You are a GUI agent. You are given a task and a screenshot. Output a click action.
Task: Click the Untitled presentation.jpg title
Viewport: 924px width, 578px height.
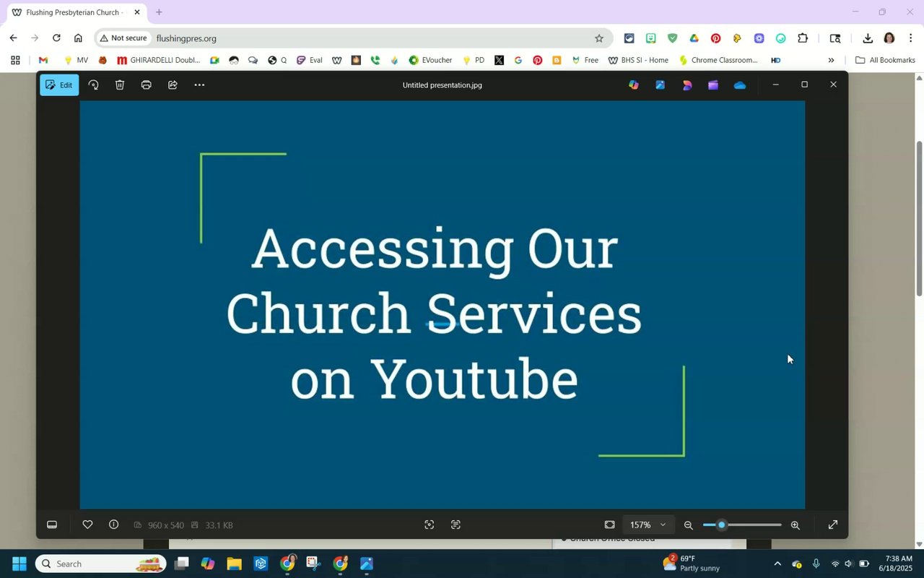442,85
